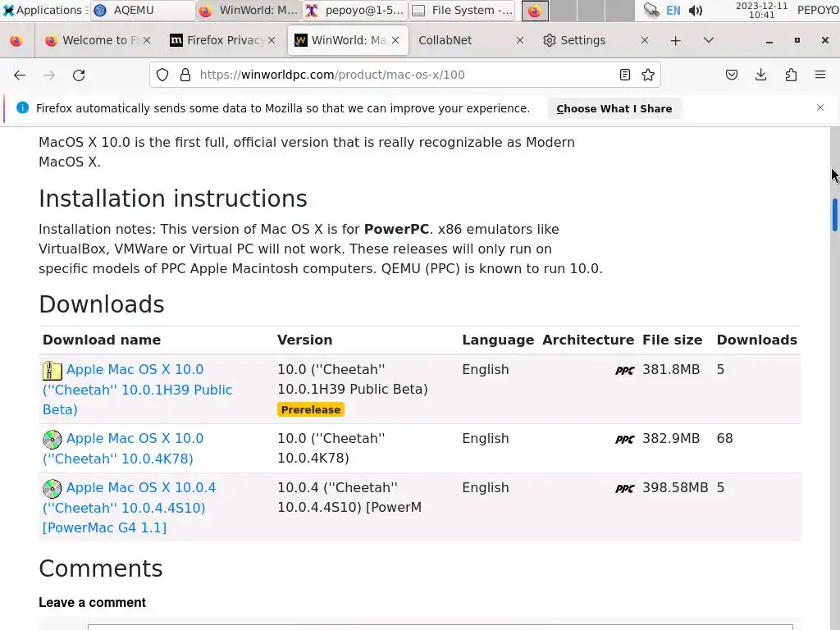Focus the URL address bar
The width and height of the screenshot is (840, 630).
(404, 75)
